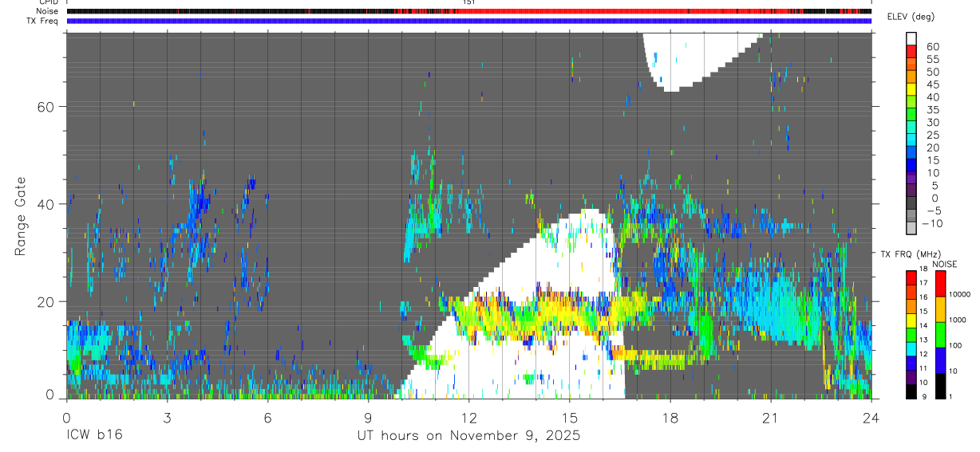The height and width of the screenshot is (452, 980).
Task: Click the "40" tick on the Range Gate axis
Action: [x=45, y=204]
